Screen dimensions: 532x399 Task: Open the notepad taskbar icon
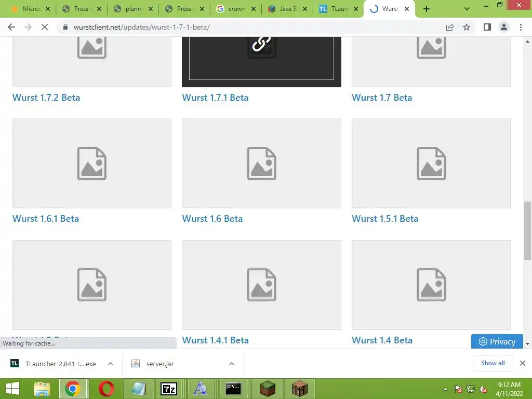point(138,389)
